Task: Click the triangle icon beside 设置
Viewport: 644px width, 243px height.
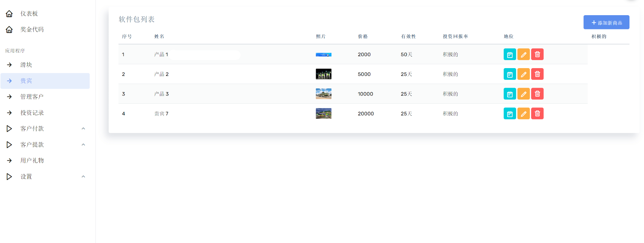Action: point(9,177)
